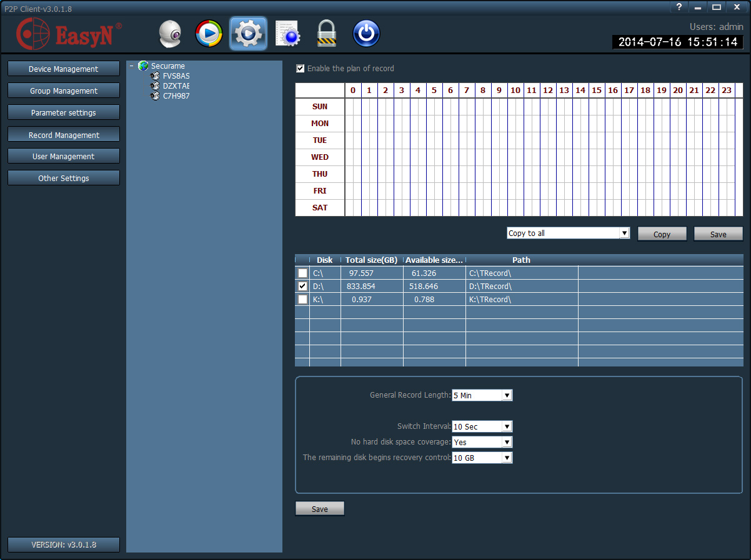This screenshot has height=560, width=751.
Task: Toggle Enable the plan of record
Action: click(301, 69)
